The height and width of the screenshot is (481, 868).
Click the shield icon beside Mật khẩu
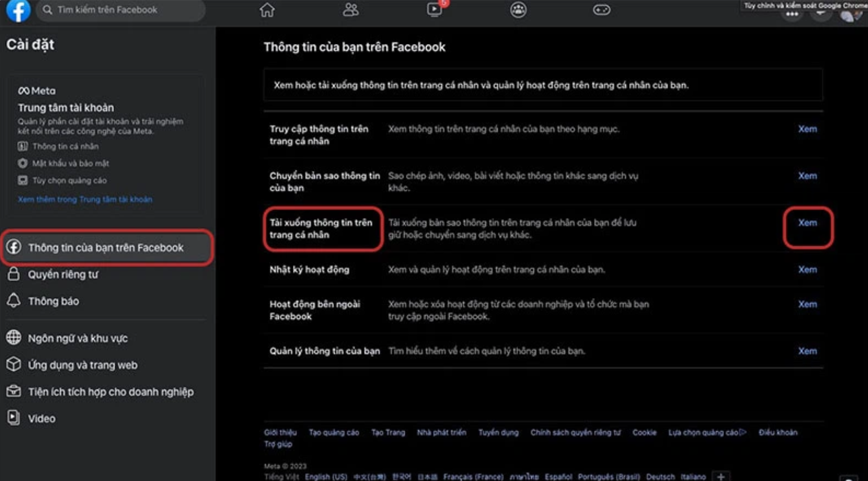click(x=23, y=163)
